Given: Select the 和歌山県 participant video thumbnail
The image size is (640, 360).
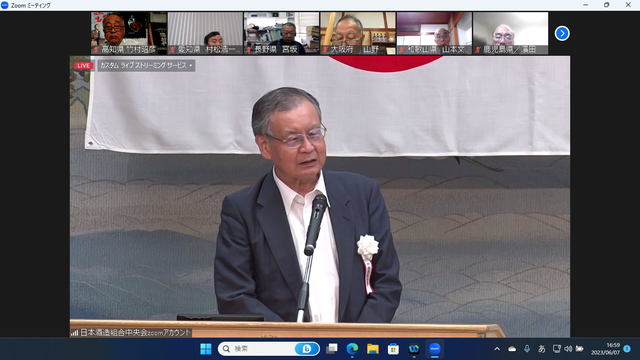Looking at the screenshot, I should (434, 33).
